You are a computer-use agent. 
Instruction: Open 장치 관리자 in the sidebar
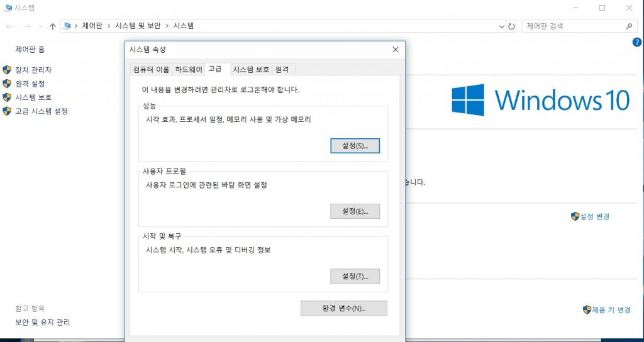(33, 70)
